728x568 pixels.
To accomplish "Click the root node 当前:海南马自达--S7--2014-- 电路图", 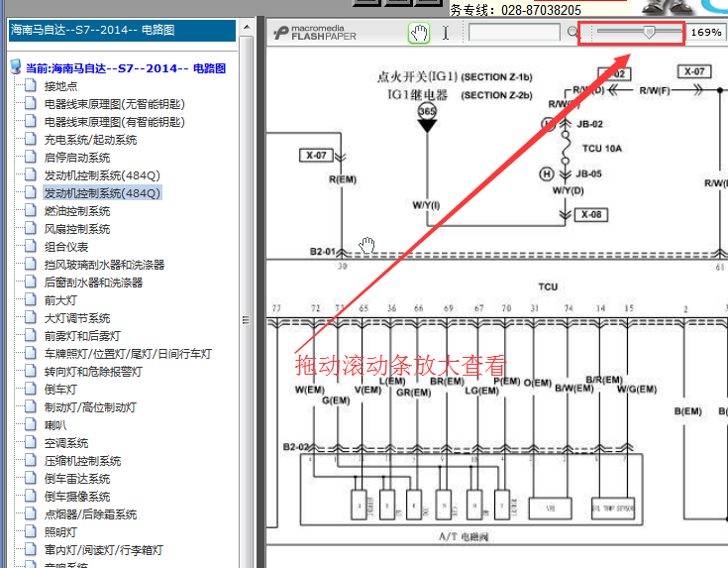I will 126,68.
